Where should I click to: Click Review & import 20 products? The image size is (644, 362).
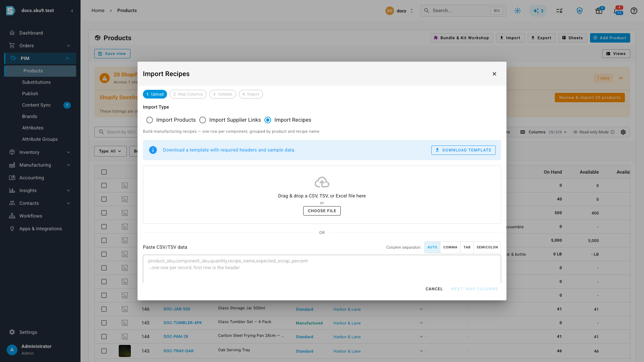point(590,98)
